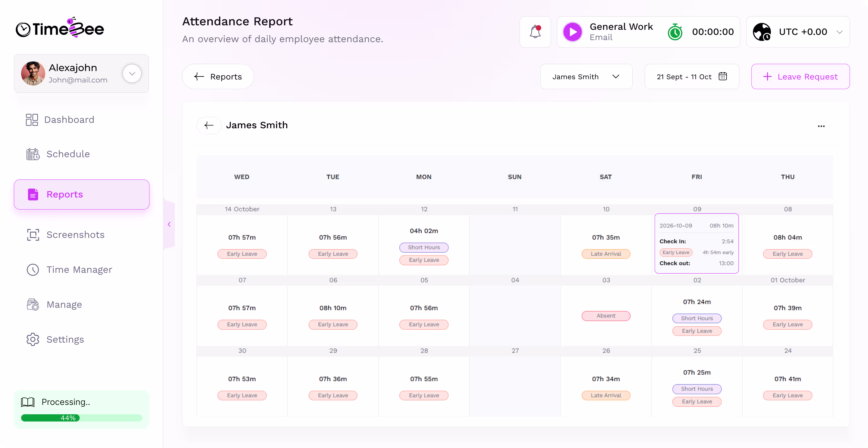Image resolution: width=868 pixels, height=448 pixels.
Task: Collapse the sidebar with the chevron handle
Action: click(x=169, y=225)
